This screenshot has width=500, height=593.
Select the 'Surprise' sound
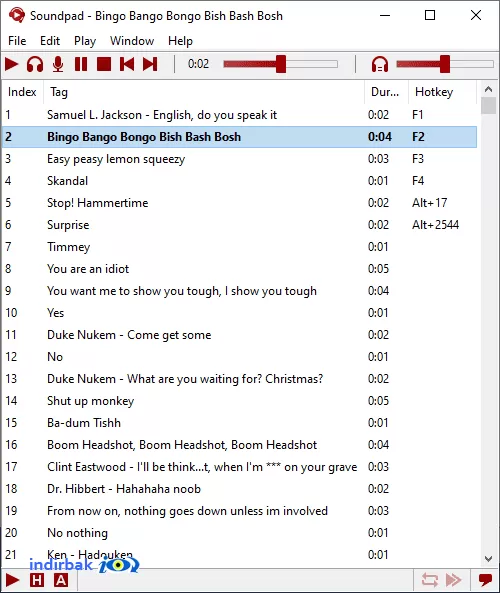pyautogui.click(x=239, y=225)
